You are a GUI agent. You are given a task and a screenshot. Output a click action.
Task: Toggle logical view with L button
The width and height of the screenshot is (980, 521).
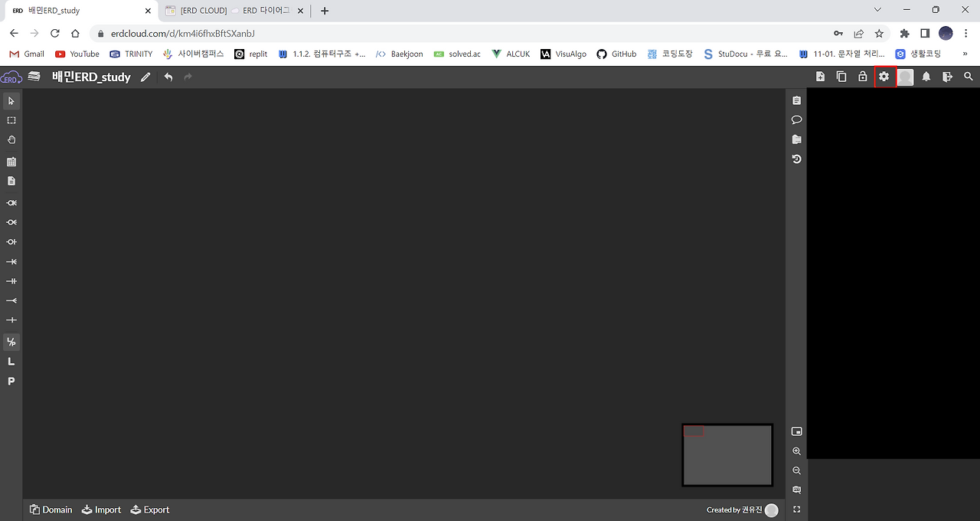11,362
